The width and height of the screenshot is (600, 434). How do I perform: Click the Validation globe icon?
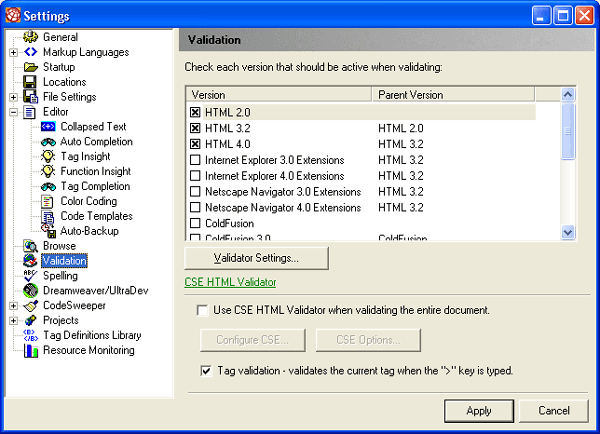tap(30, 261)
